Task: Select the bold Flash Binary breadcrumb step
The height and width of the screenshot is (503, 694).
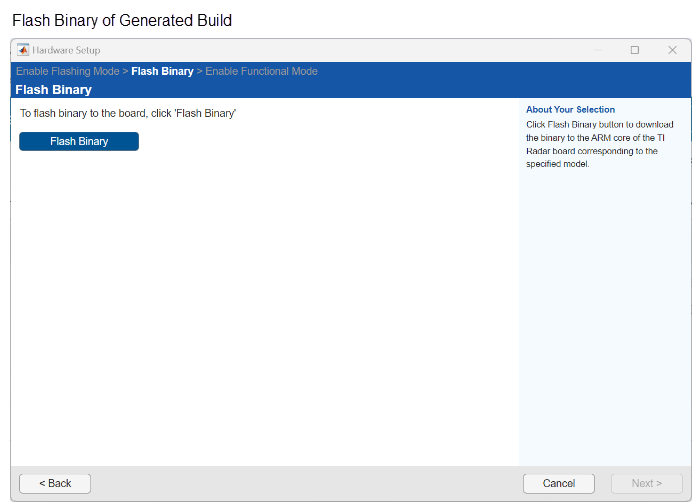Action: pos(162,72)
